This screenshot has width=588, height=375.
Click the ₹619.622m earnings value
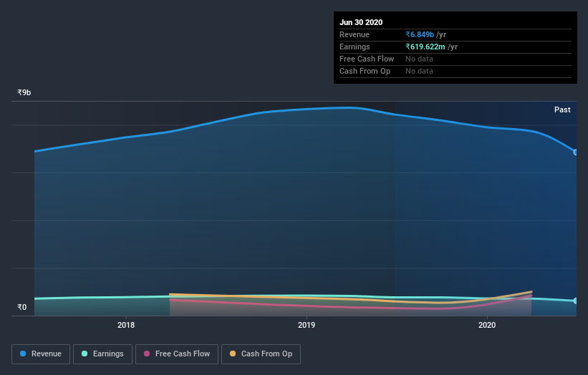[x=425, y=47]
